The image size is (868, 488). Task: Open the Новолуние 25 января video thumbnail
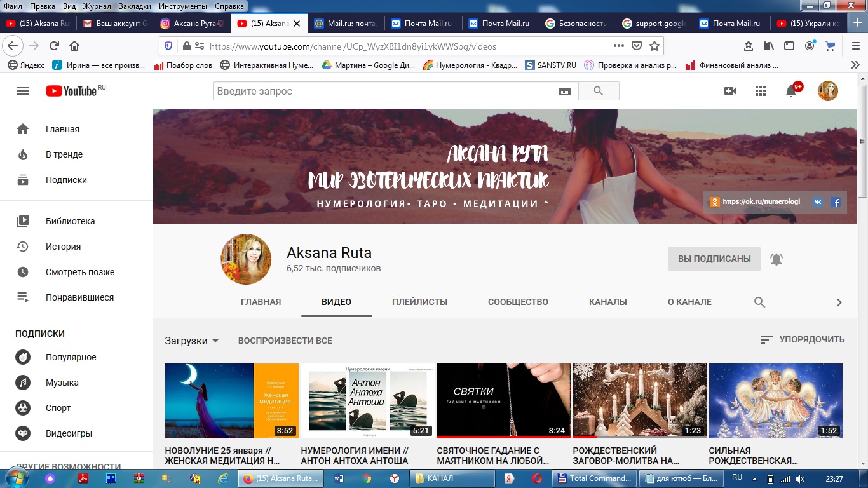click(x=231, y=401)
